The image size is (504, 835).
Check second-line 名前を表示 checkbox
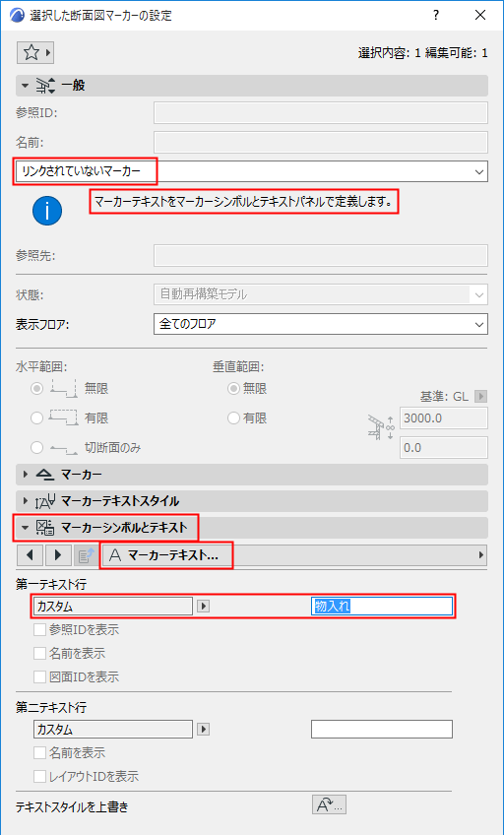[40, 753]
